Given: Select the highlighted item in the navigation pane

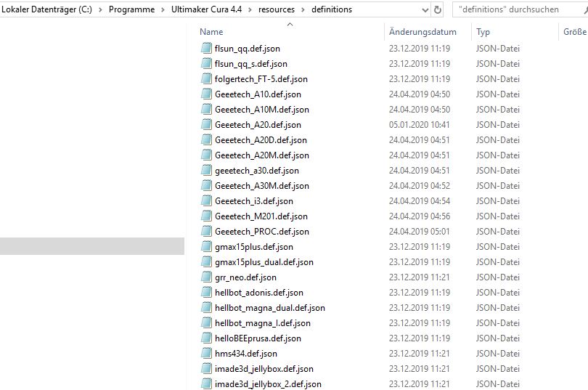Looking at the screenshot, I should (x=92, y=246).
